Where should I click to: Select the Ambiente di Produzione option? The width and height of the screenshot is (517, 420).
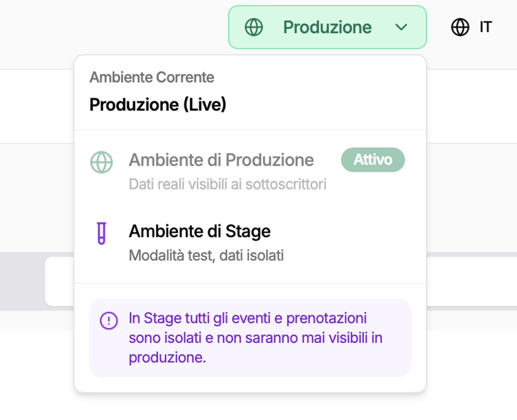pos(221,160)
